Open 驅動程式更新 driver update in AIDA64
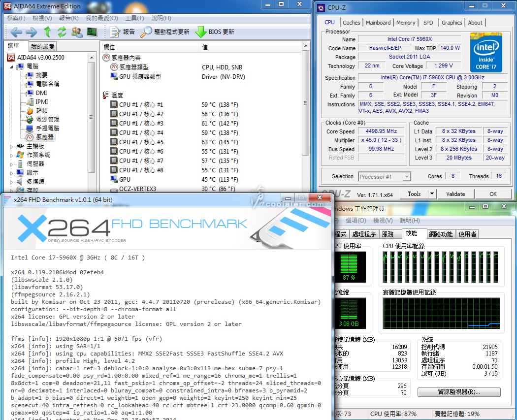This screenshot has height=420, width=517. click(x=165, y=32)
